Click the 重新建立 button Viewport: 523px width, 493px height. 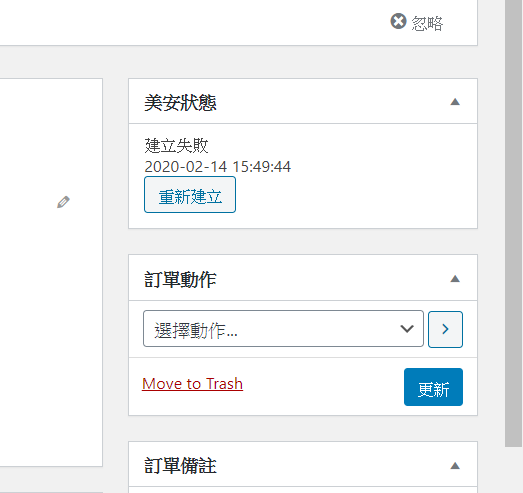[190, 195]
